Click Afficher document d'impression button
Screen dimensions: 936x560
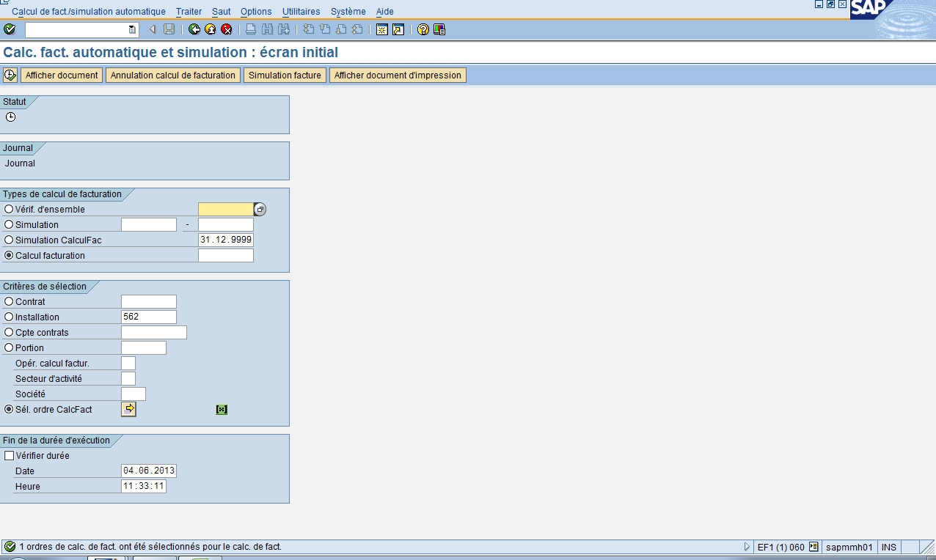coord(398,75)
